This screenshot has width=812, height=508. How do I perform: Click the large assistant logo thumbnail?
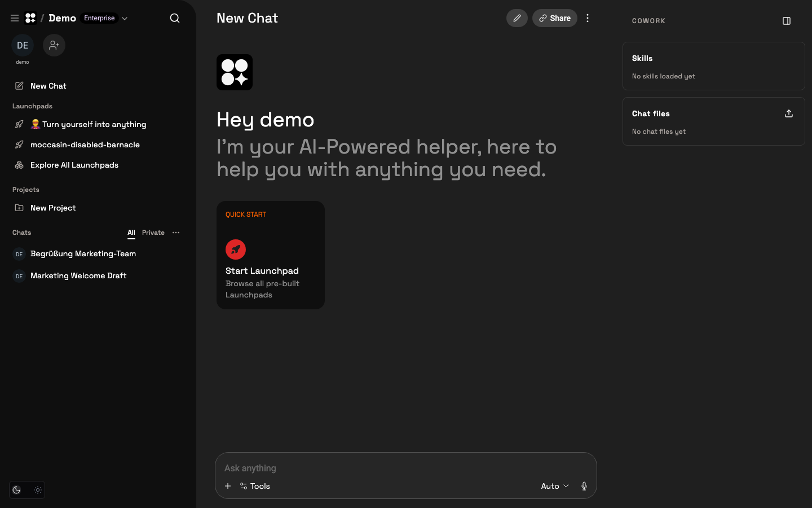point(235,72)
